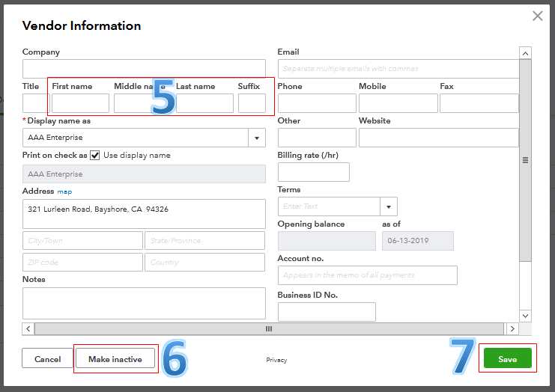Click into the Email field
555x392 pixels.
[x=397, y=69]
